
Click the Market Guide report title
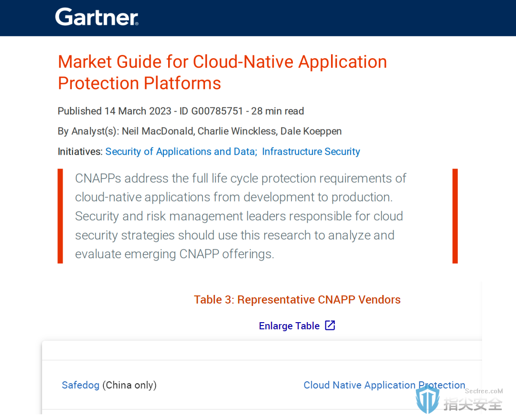pos(223,72)
